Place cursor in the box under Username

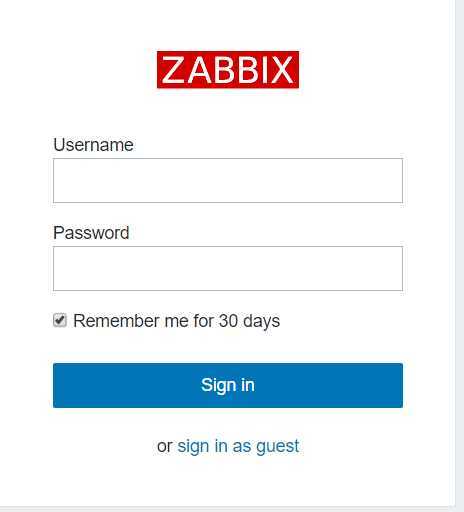[x=228, y=180]
